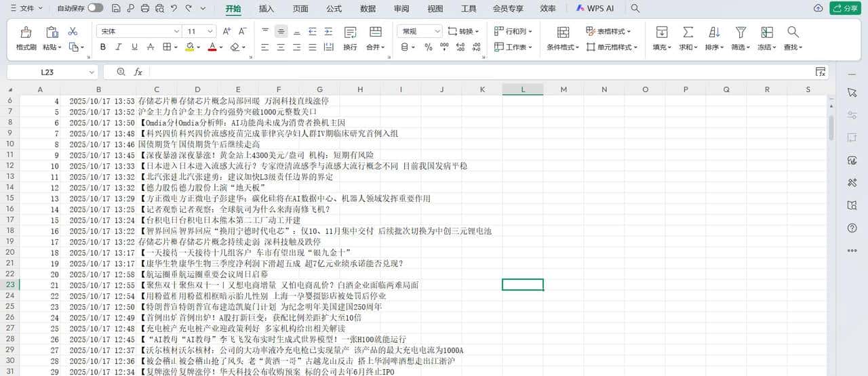The height and width of the screenshot is (376, 868).
Task: Switch to the Tools (工具) tab
Action: click(469, 8)
